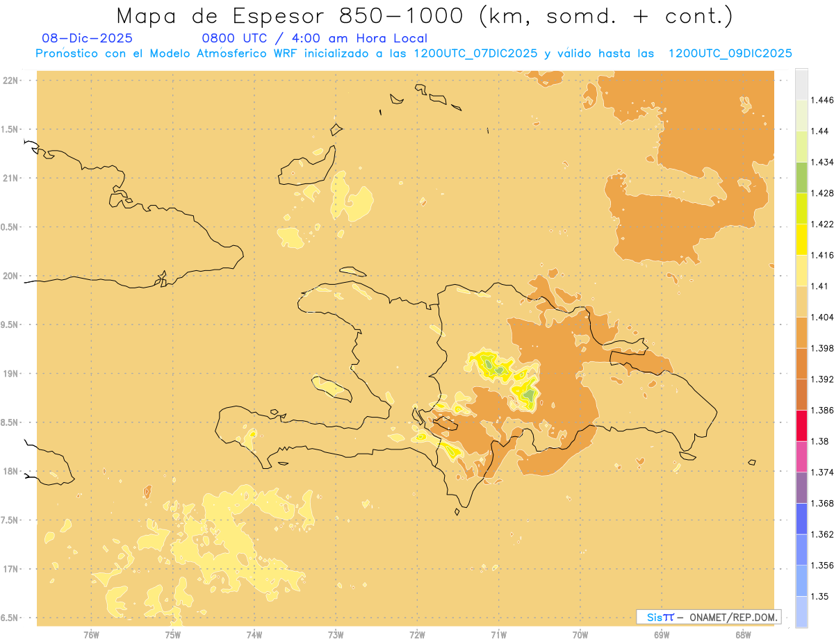This screenshot has height=644, width=834.
Task: Click the latitude label '18N'
Action: pos(11,471)
